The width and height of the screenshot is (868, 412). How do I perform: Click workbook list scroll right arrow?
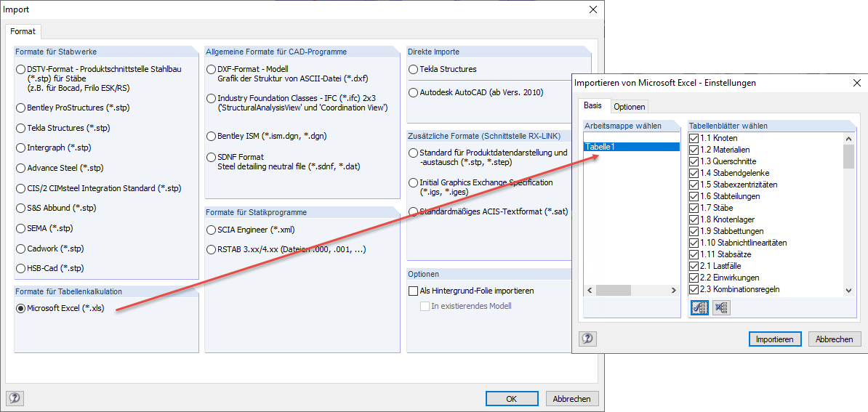674,291
